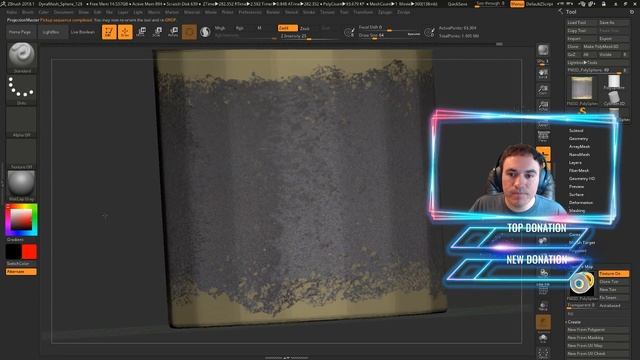The image size is (640, 360).
Task: Toggle Live Boolean
Action: point(82,32)
